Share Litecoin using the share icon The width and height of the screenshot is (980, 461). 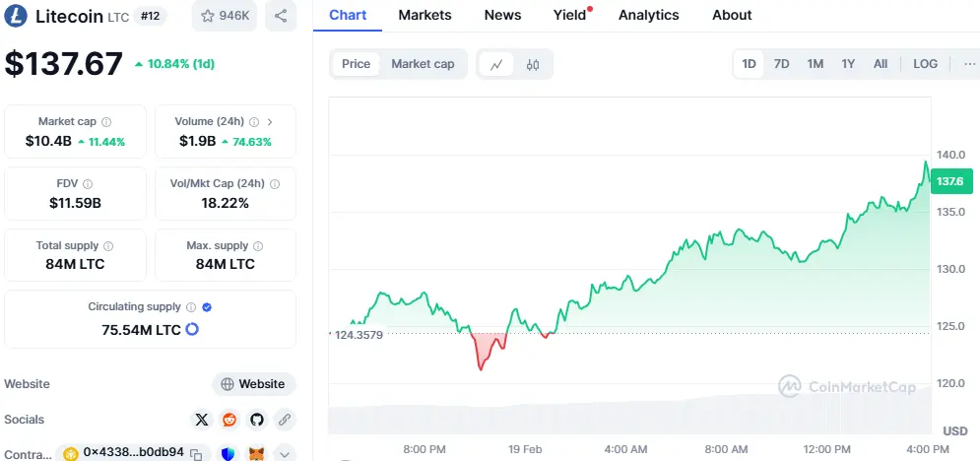[x=281, y=16]
